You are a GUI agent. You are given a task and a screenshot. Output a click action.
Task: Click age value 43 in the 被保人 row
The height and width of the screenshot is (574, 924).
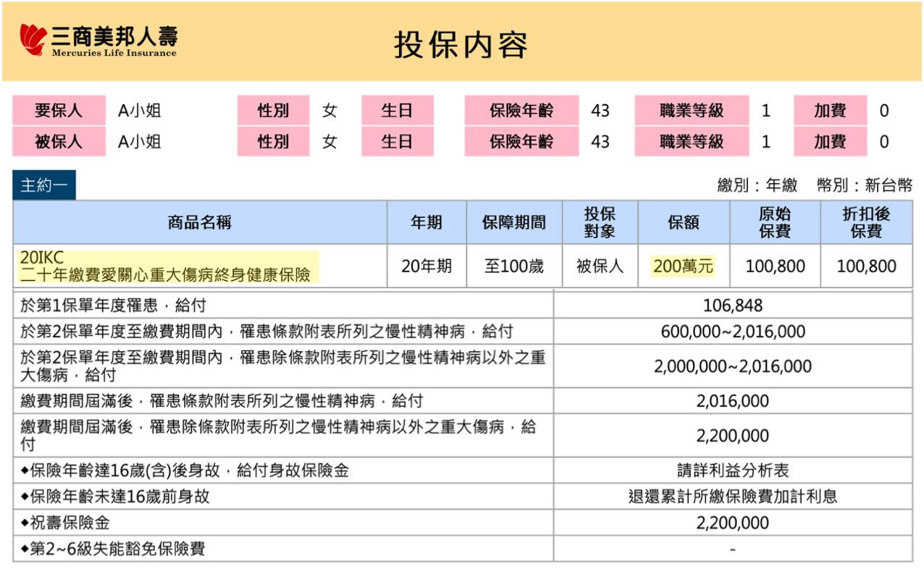coord(600,142)
